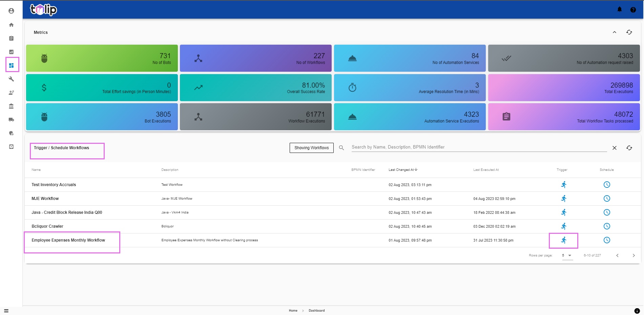The width and height of the screenshot is (644, 315).
Task: Schedule Test Inventory Accruals workflow
Action: pos(607,185)
